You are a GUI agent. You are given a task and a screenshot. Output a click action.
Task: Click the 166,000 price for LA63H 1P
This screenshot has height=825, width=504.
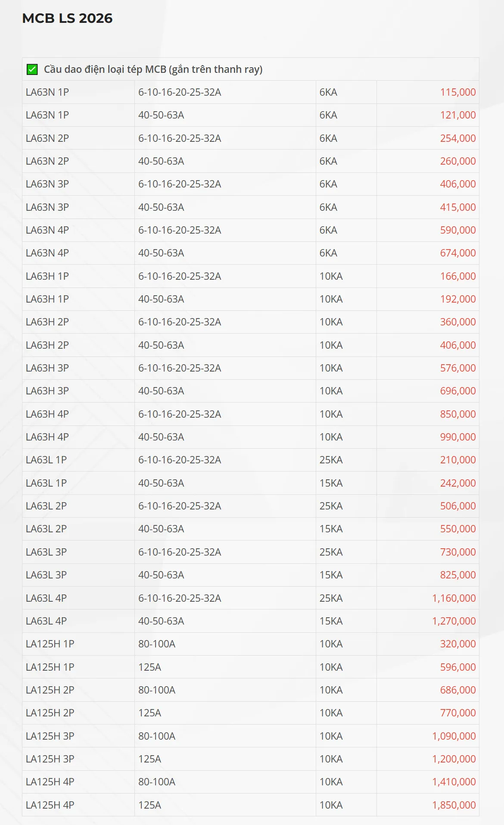457,276
